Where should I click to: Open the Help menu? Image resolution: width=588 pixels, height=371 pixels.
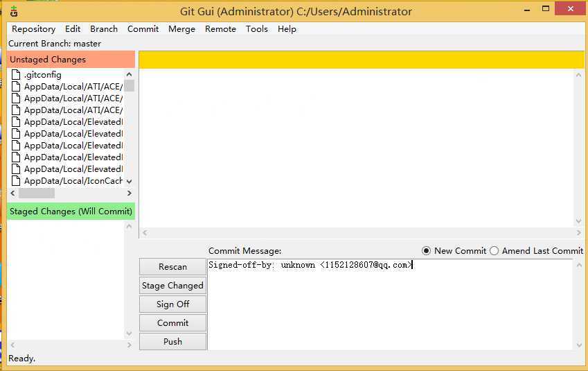287,29
